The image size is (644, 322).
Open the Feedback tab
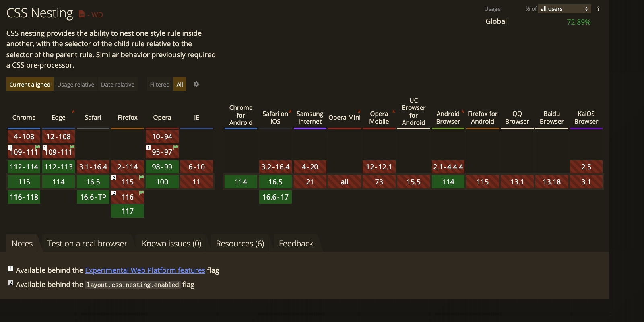[x=296, y=244]
